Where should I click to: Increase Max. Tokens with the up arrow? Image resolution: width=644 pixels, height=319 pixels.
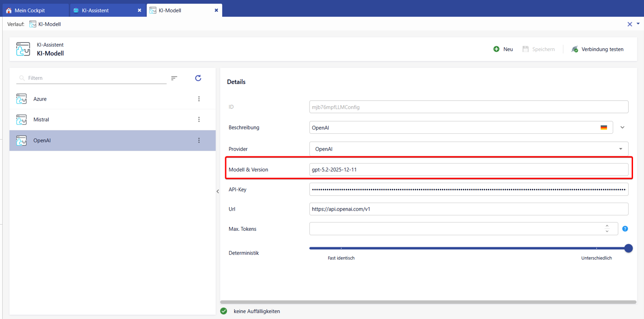click(607, 226)
